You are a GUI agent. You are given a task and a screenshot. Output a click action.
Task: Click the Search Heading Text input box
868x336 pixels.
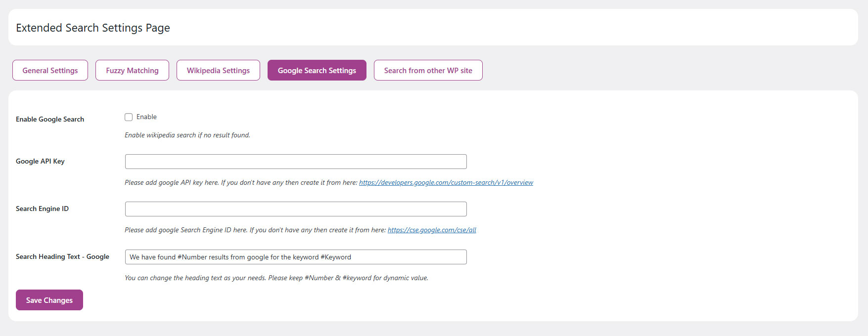tap(296, 257)
